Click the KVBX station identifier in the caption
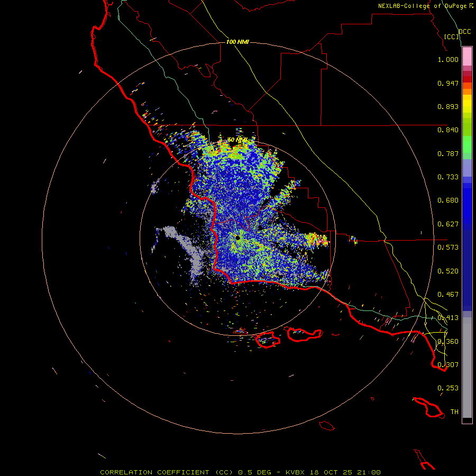The image size is (476, 476). pos(296,472)
